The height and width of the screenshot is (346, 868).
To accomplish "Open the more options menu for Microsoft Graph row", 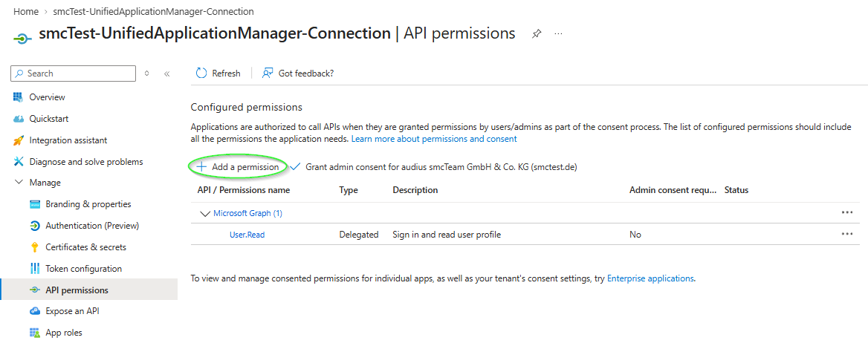I will tap(847, 212).
